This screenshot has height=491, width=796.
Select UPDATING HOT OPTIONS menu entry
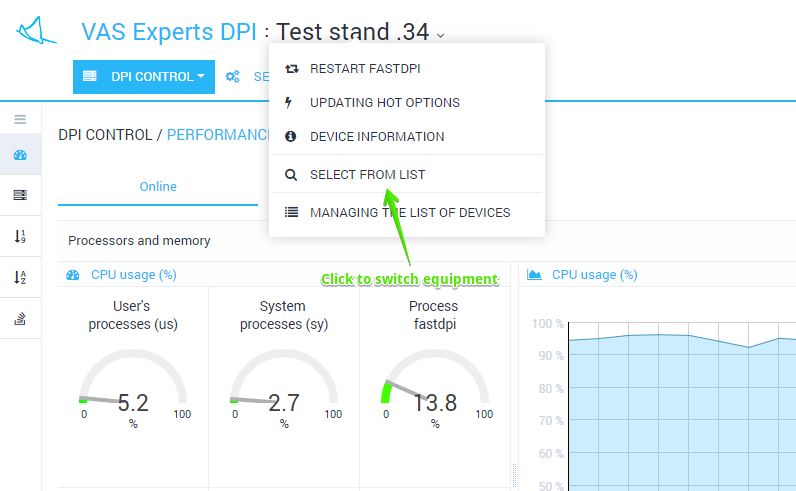coord(384,103)
